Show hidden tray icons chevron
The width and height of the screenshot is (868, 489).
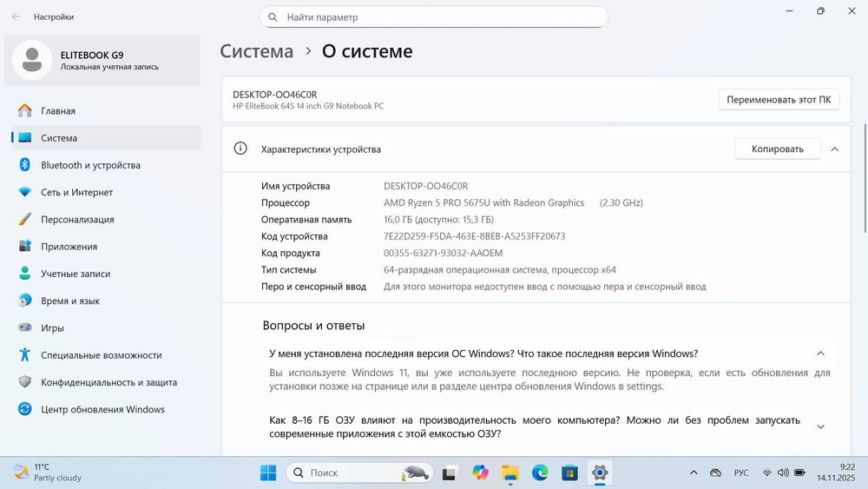694,472
